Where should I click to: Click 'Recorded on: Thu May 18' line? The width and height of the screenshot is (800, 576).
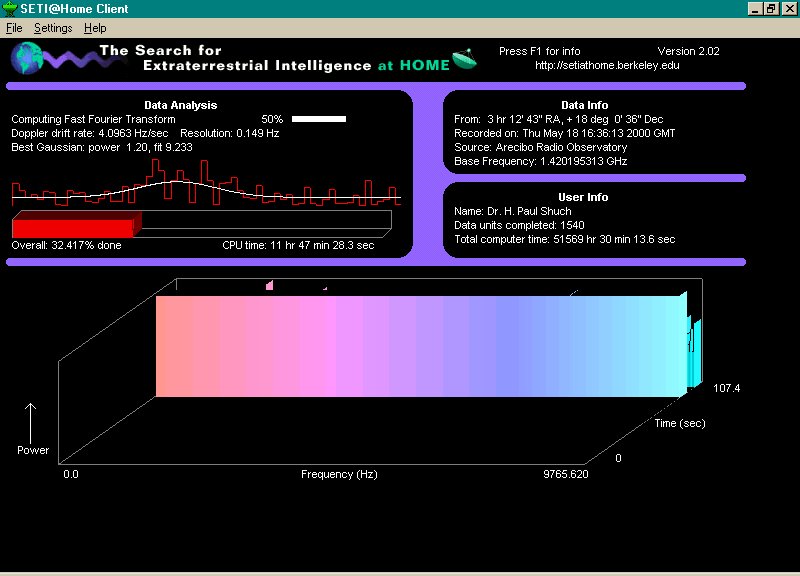click(x=564, y=133)
